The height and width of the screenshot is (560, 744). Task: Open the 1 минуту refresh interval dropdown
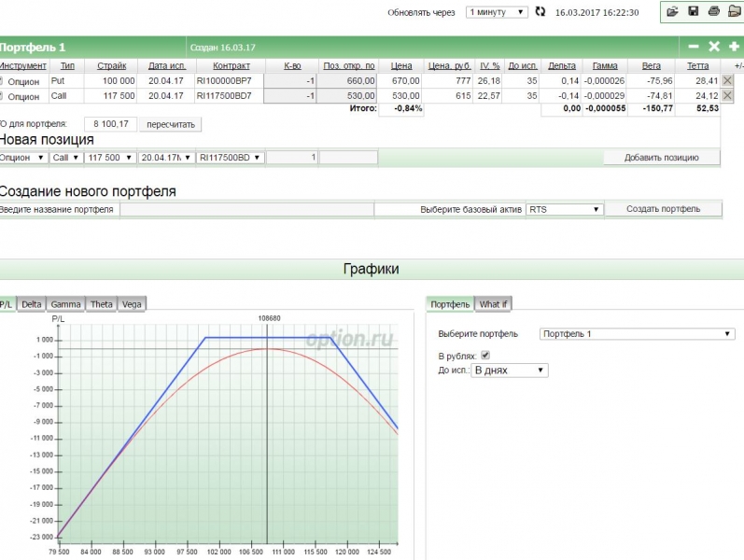point(497,12)
